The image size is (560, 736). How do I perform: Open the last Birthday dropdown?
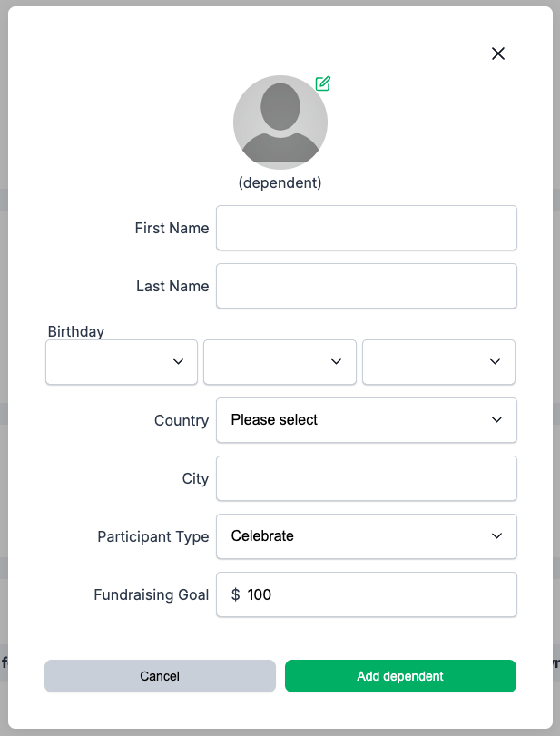pyautogui.click(x=438, y=362)
